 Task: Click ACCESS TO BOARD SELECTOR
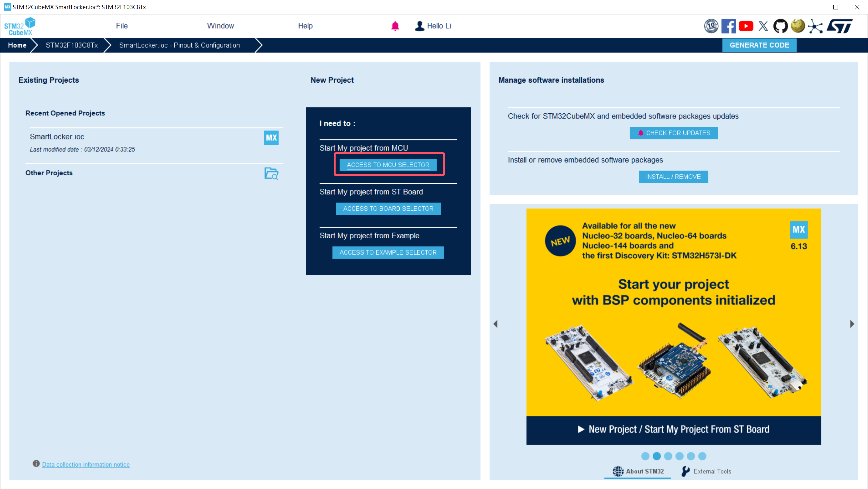(388, 209)
